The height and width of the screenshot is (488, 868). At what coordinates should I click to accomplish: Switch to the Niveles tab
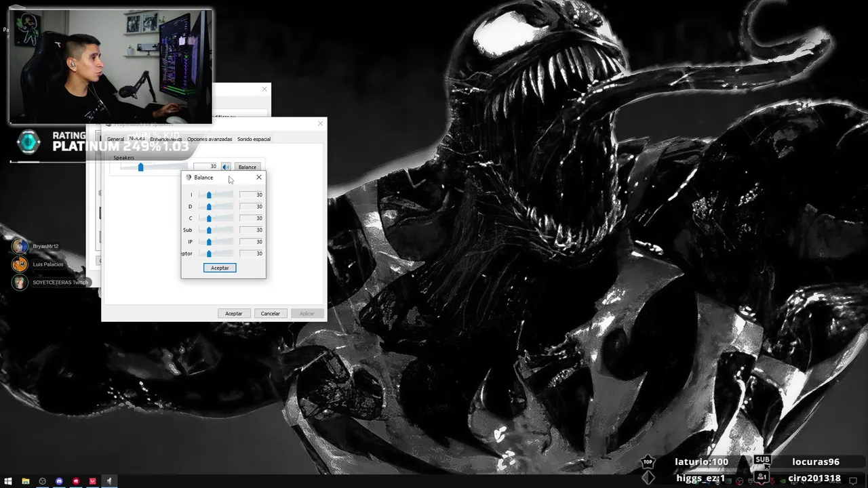click(x=137, y=138)
